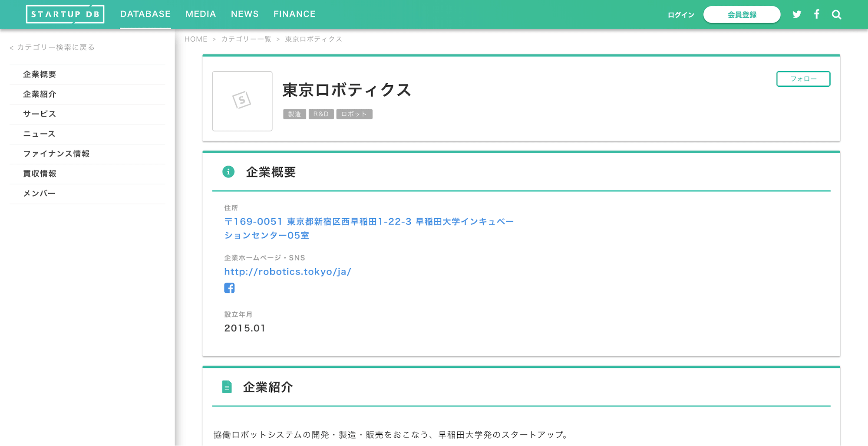The height and width of the screenshot is (446, 868).
Task: Click the 企業紹介 description paragraph
Action: [391, 435]
